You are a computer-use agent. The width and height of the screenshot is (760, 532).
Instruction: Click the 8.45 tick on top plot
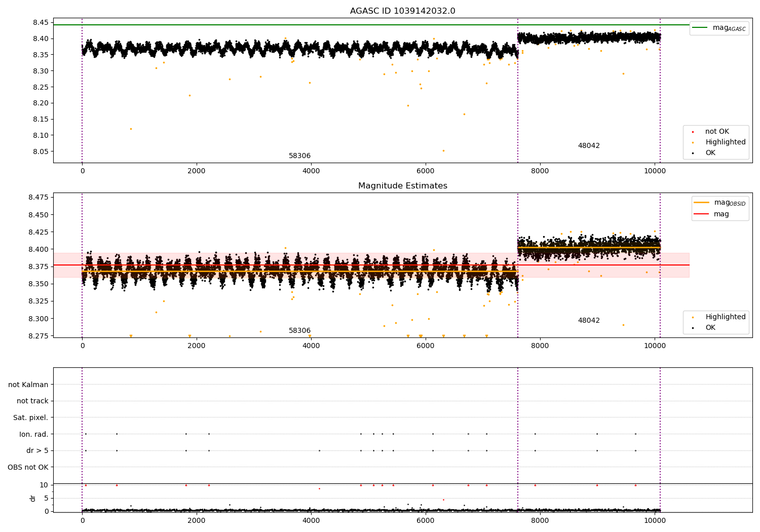[41, 22]
